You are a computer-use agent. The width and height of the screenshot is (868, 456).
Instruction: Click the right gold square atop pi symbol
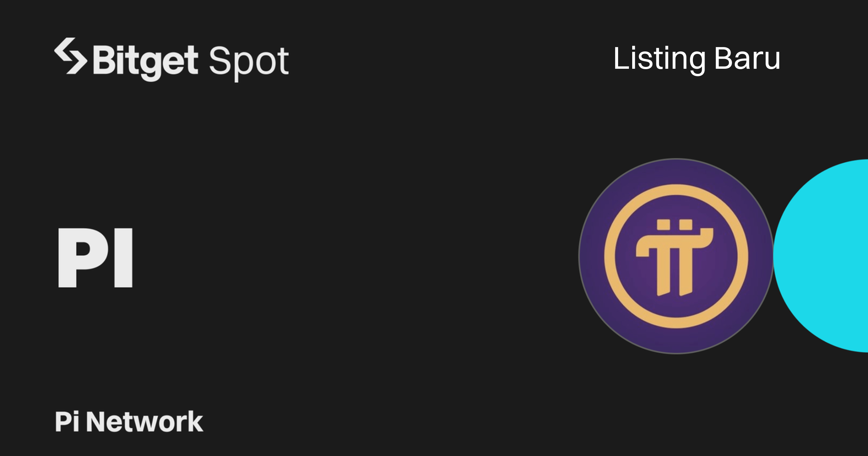[x=686, y=224]
